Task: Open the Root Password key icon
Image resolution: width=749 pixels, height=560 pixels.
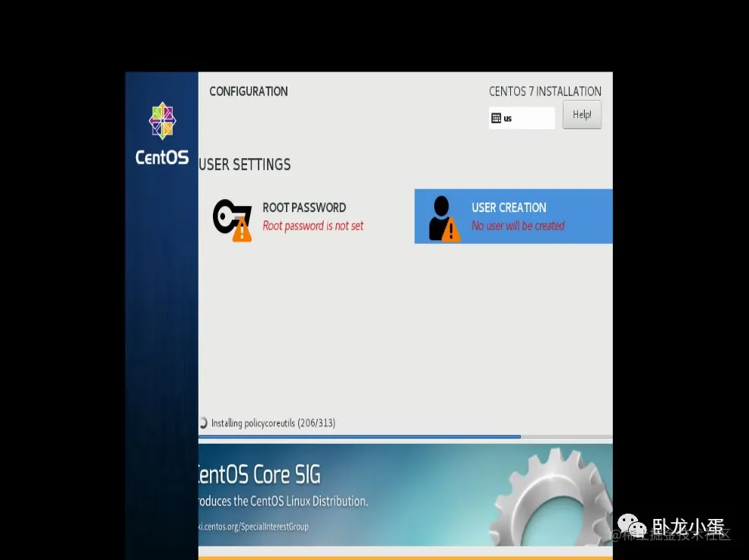Action: (232, 220)
